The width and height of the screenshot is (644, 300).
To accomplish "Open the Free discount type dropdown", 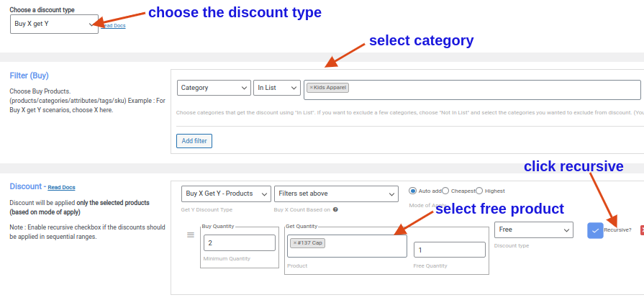I will (533, 229).
